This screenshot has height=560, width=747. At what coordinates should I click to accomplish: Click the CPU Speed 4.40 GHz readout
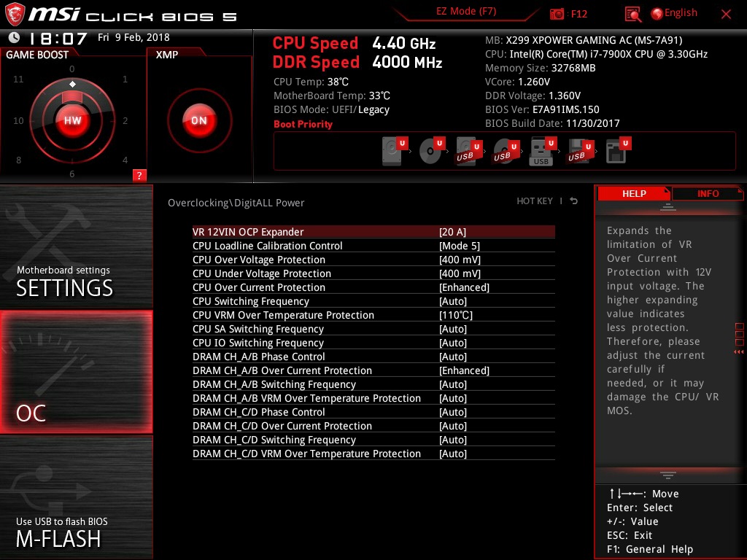point(354,43)
